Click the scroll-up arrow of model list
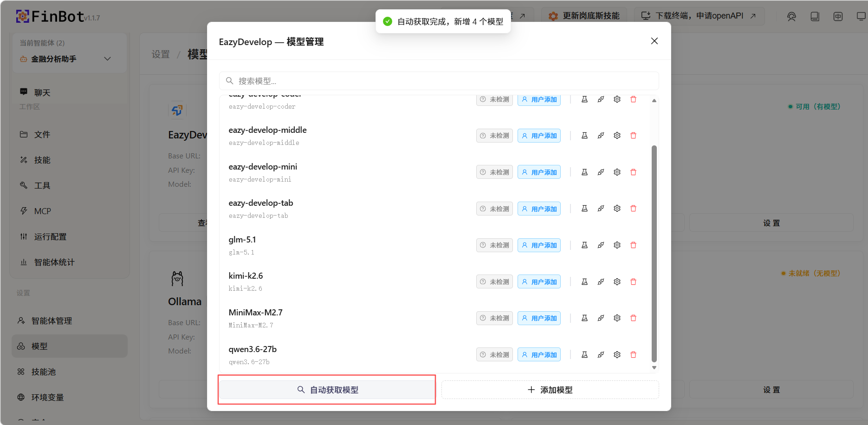Screen dimensions: 868x425 coord(654,100)
